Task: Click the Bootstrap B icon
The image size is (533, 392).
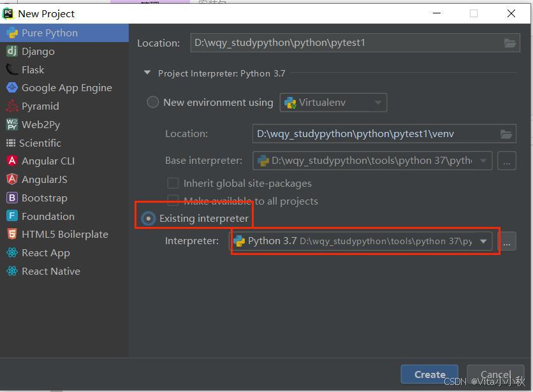Action: (12, 198)
